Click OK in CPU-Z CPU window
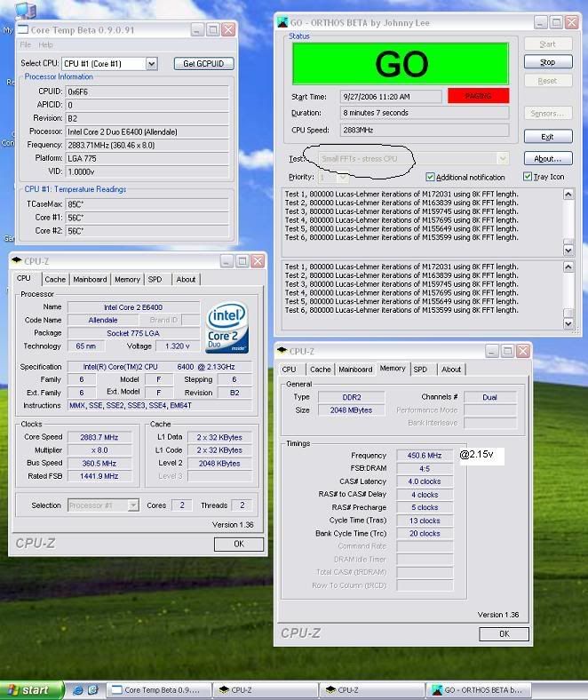 click(x=239, y=544)
